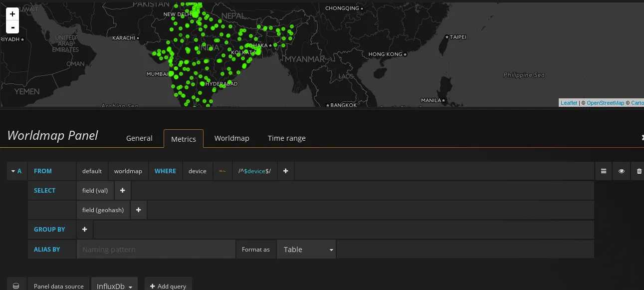Open query A hamburger menu
The width and height of the screenshot is (644, 290).
pos(603,171)
